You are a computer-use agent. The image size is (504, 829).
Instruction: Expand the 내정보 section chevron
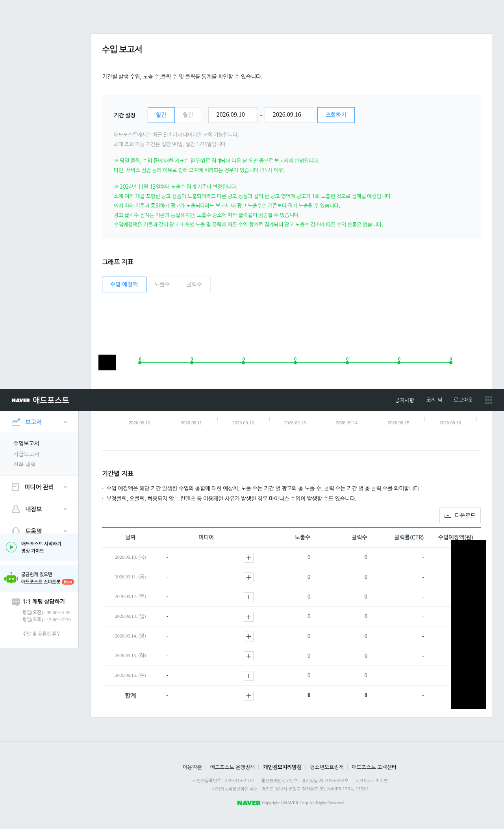pos(65,509)
